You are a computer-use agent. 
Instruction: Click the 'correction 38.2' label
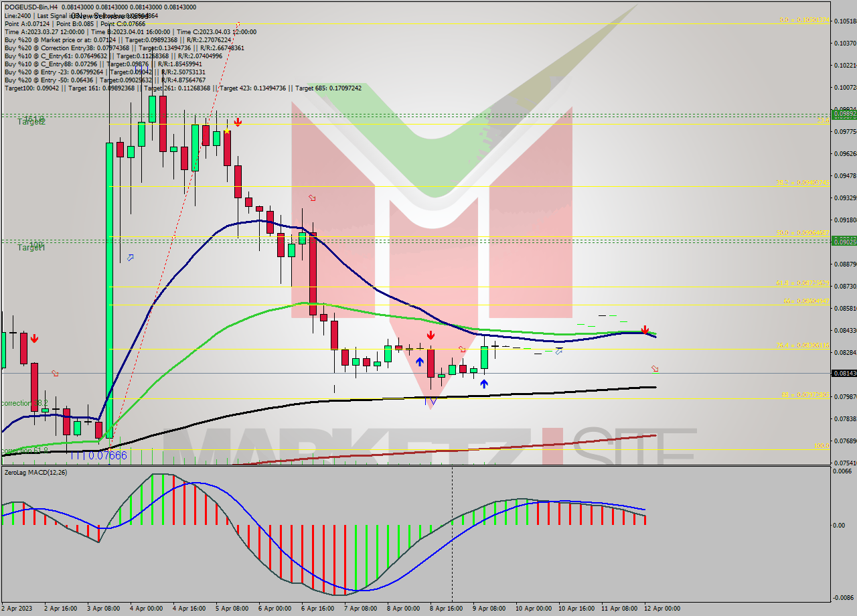(24, 403)
